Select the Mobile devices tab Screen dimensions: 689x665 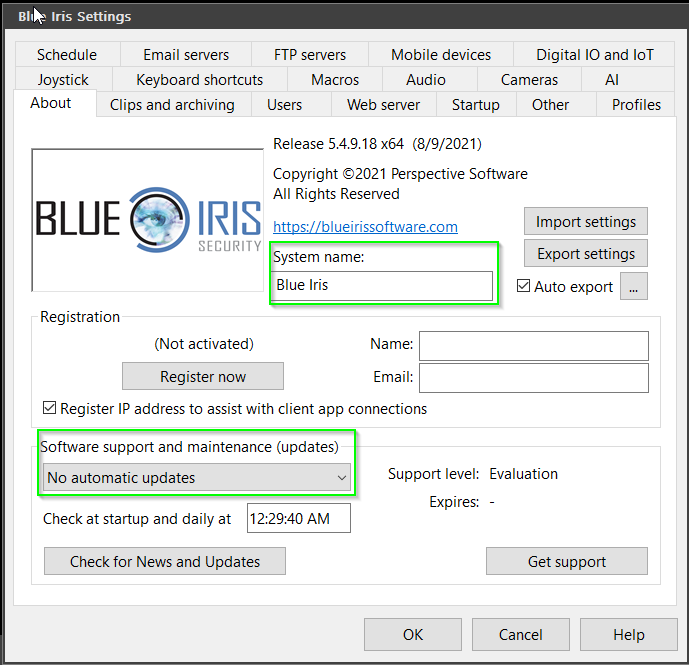(441, 55)
